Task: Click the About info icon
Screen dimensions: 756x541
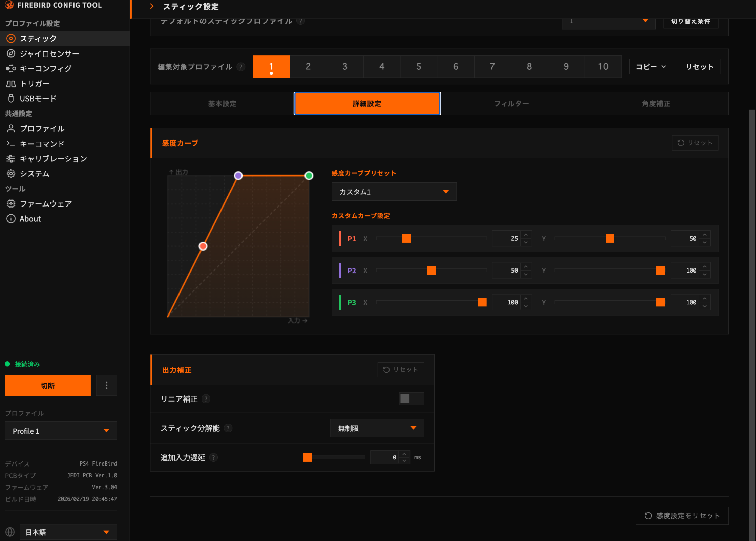Action: (11, 219)
